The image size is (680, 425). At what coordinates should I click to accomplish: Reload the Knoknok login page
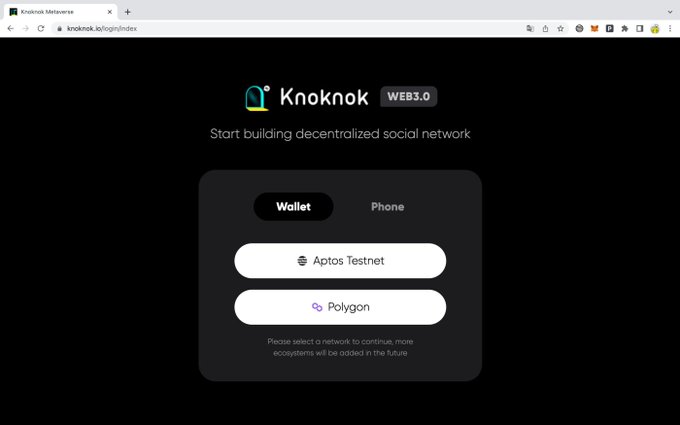point(41,29)
